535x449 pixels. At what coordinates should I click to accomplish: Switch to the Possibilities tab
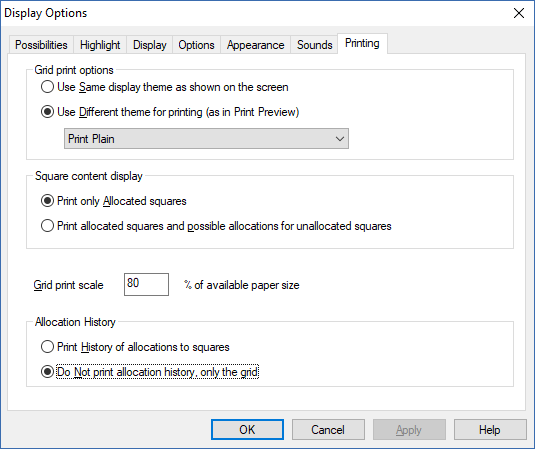(41, 45)
